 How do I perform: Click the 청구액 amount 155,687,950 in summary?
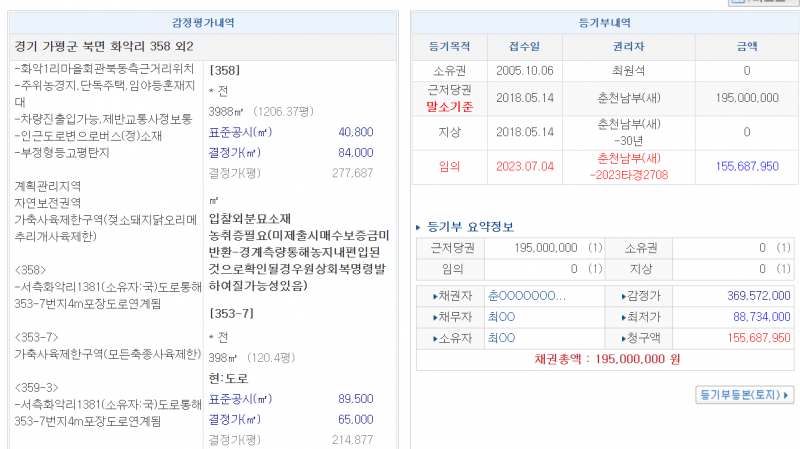(751, 338)
